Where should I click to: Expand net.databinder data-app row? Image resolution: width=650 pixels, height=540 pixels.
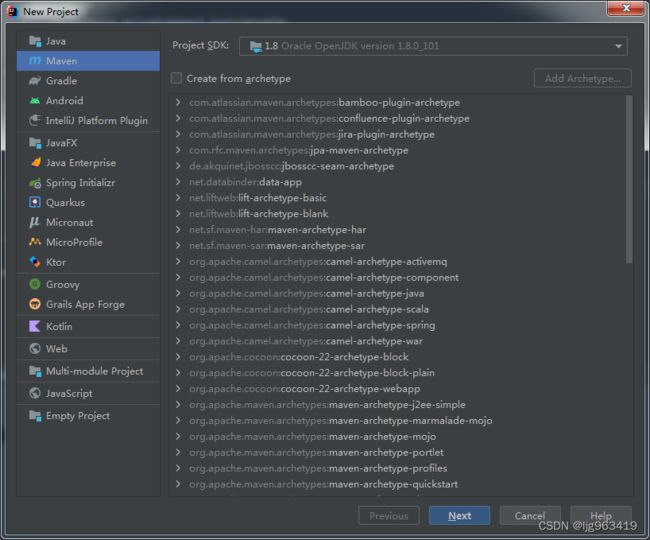(178, 182)
